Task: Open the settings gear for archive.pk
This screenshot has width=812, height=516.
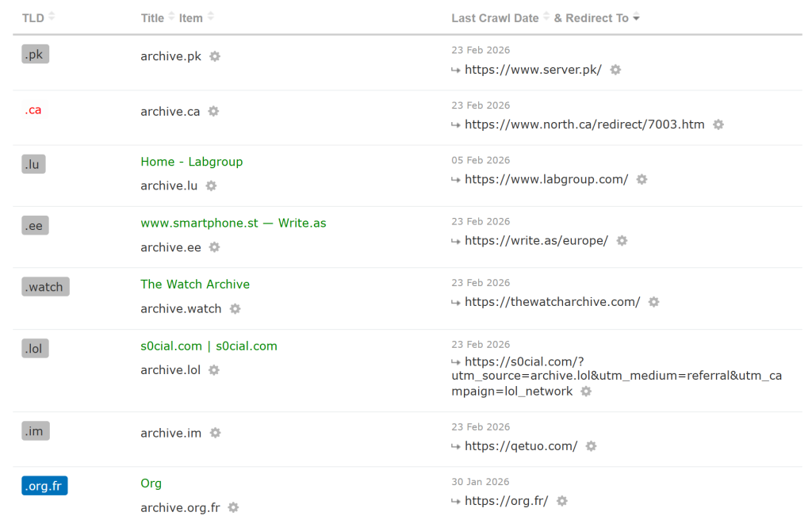Action: (x=214, y=56)
